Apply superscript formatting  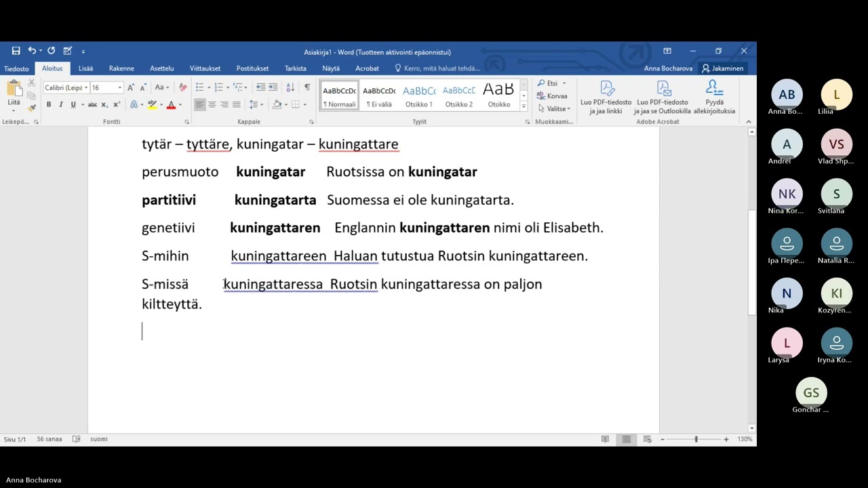click(117, 104)
